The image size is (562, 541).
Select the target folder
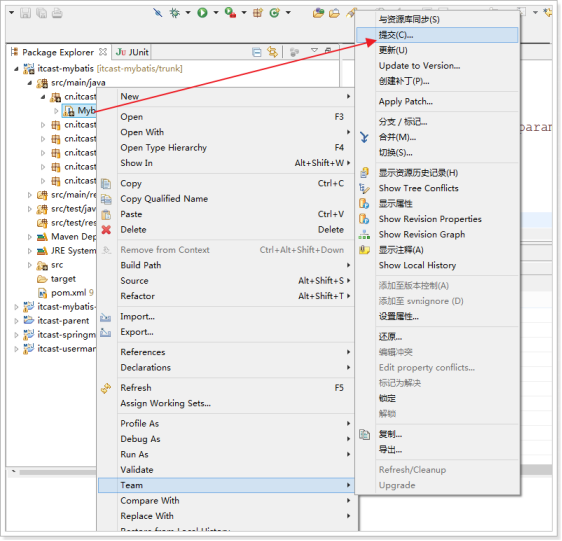click(56, 279)
